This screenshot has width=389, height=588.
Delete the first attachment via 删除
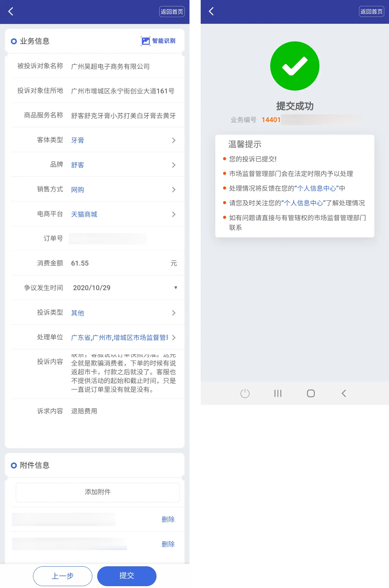pos(168,519)
